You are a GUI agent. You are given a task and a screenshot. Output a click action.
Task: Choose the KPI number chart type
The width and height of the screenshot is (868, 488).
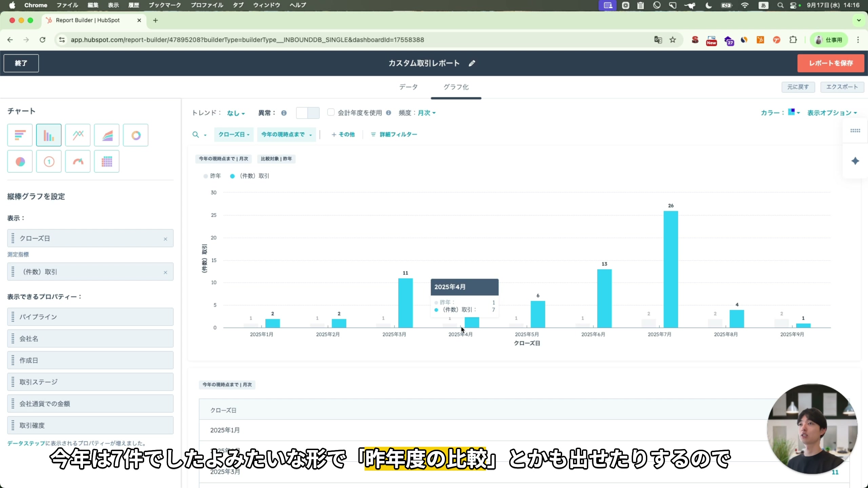pyautogui.click(x=48, y=161)
